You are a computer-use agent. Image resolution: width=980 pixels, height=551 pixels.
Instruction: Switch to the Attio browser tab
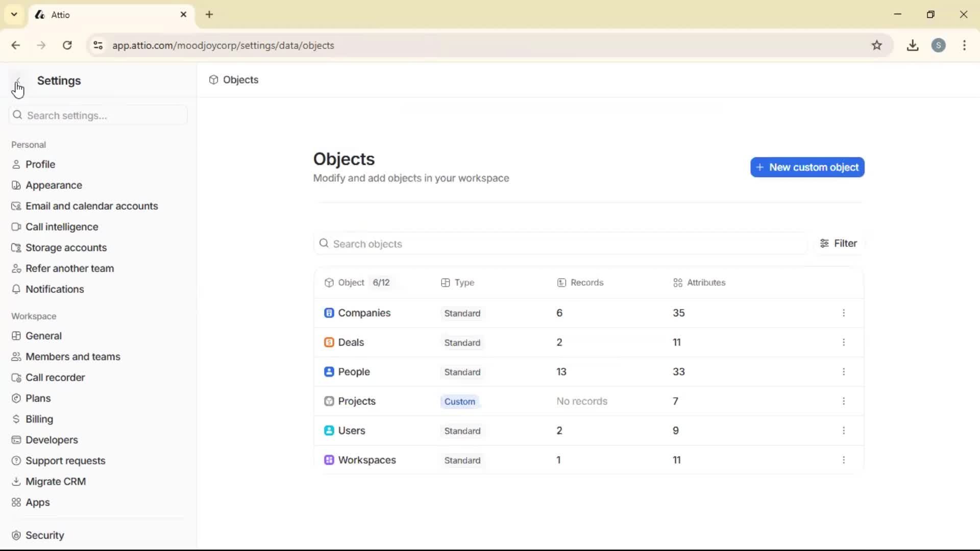77,15
